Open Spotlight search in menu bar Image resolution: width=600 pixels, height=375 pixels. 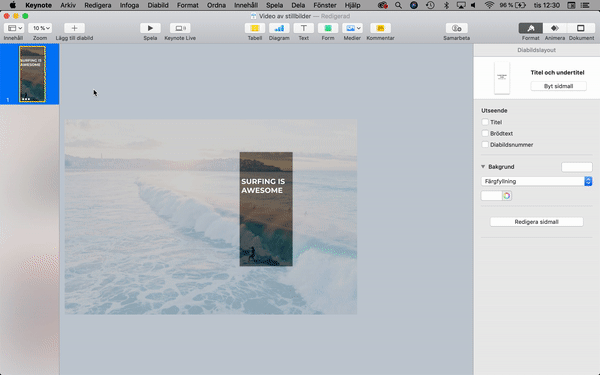tap(398, 5)
